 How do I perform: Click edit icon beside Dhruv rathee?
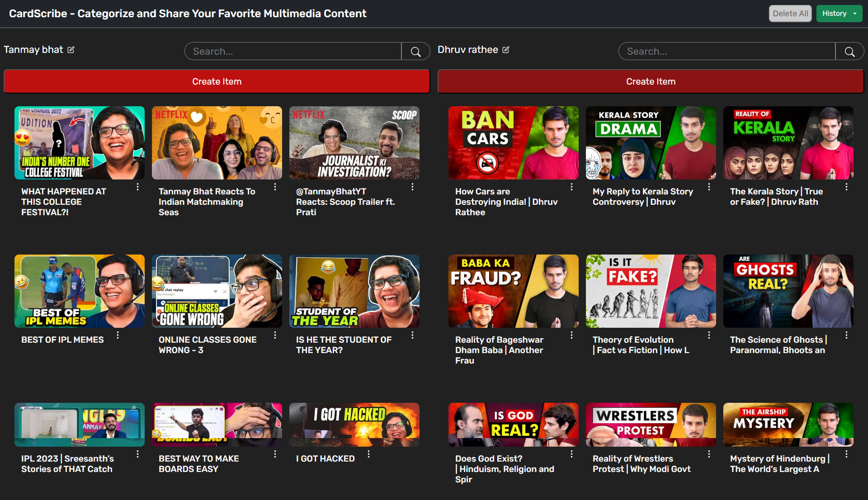click(506, 50)
